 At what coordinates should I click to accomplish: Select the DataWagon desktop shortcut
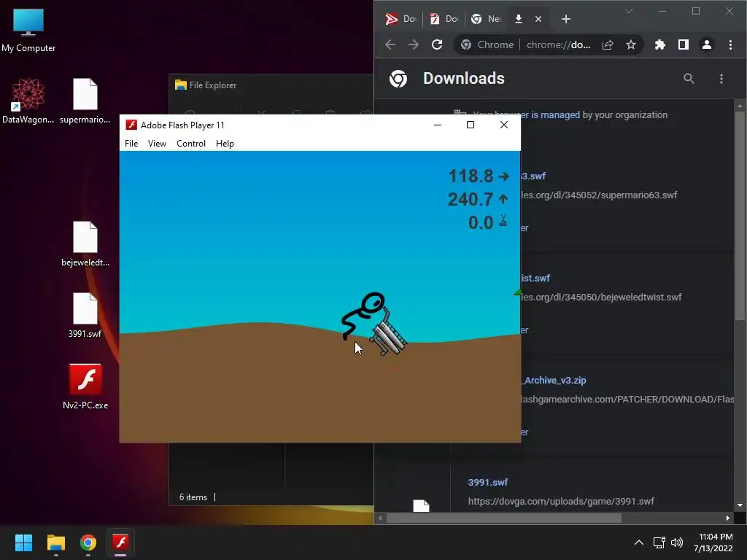[x=28, y=101]
